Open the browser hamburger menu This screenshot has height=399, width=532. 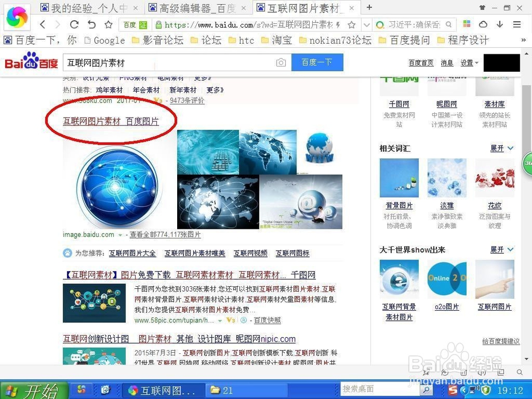pyautogui.click(x=517, y=24)
